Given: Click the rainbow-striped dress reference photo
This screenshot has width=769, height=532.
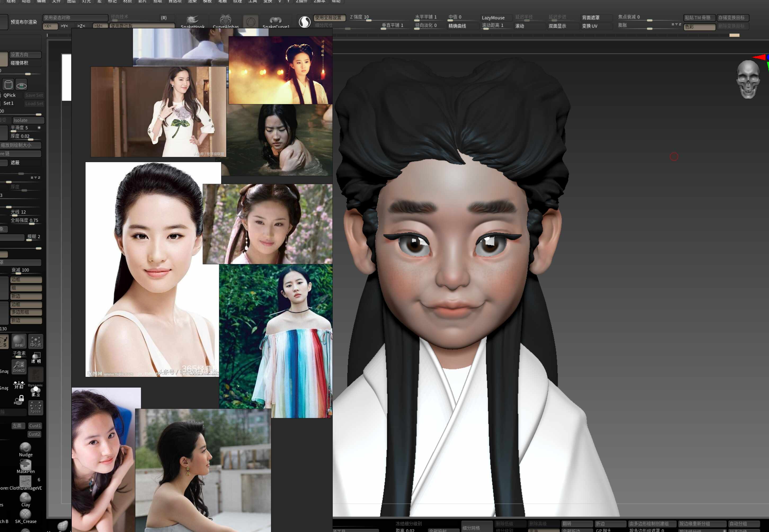Looking at the screenshot, I should click(275, 341).
